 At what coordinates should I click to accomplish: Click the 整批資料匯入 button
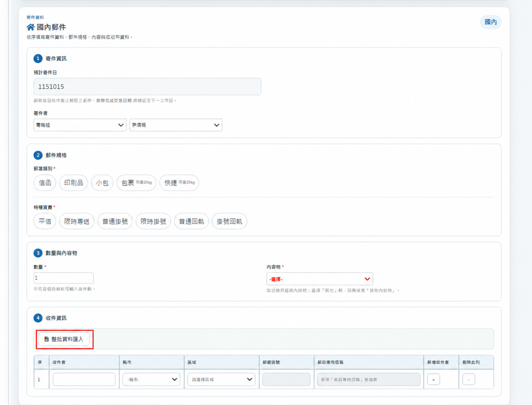pyautogui.click(x=64, y=339)
